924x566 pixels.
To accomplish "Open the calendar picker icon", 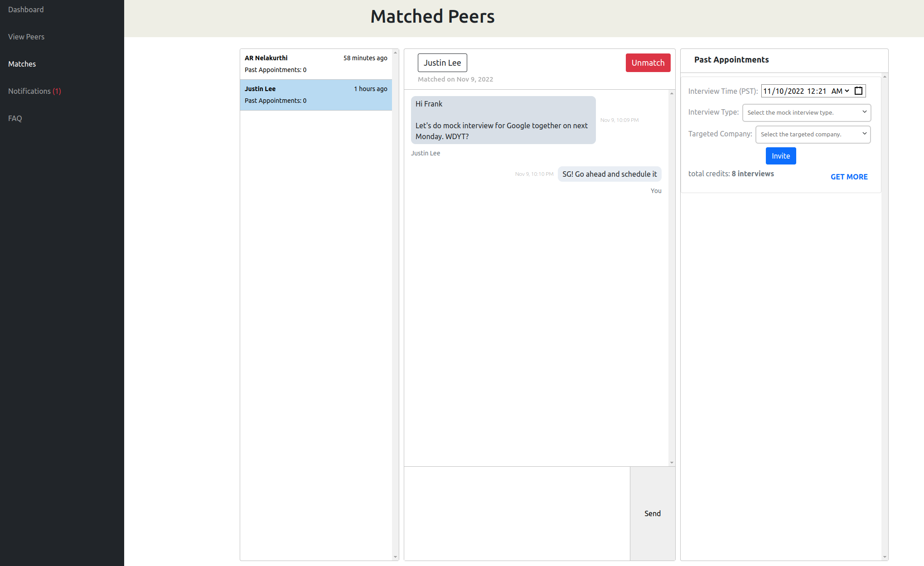I will coord(858,91).
